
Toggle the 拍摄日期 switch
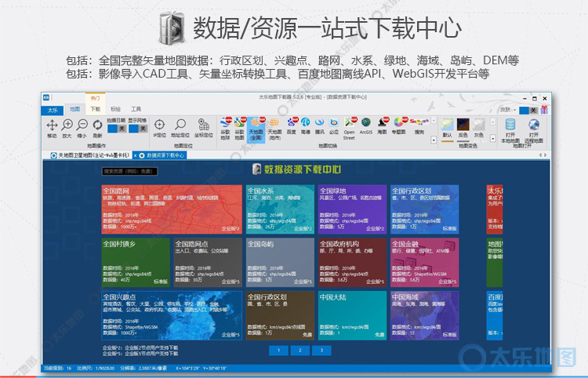point(117,129)
